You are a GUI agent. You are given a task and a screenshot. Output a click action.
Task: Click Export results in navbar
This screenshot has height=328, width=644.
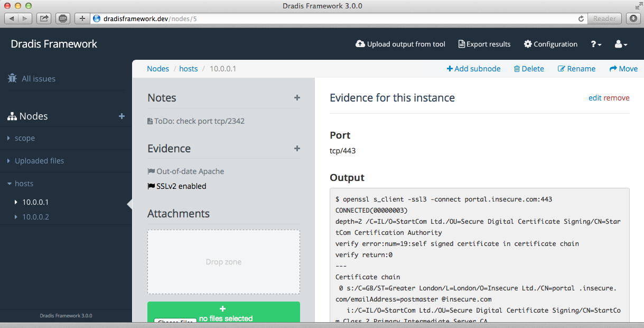(484, 44)
